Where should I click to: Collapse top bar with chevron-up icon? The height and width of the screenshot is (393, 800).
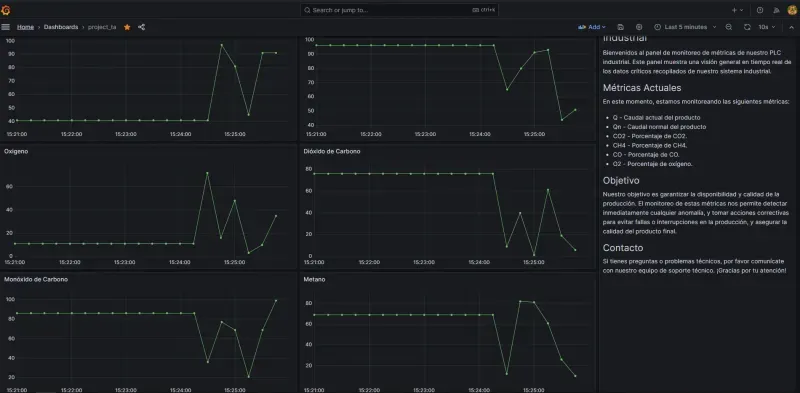coord(790,27)
